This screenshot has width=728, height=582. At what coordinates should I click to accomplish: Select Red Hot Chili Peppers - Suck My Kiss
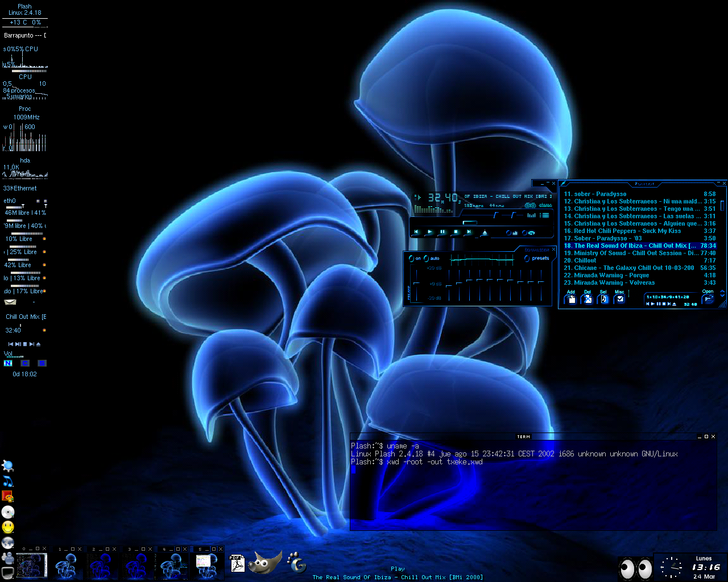coord(640,231)
